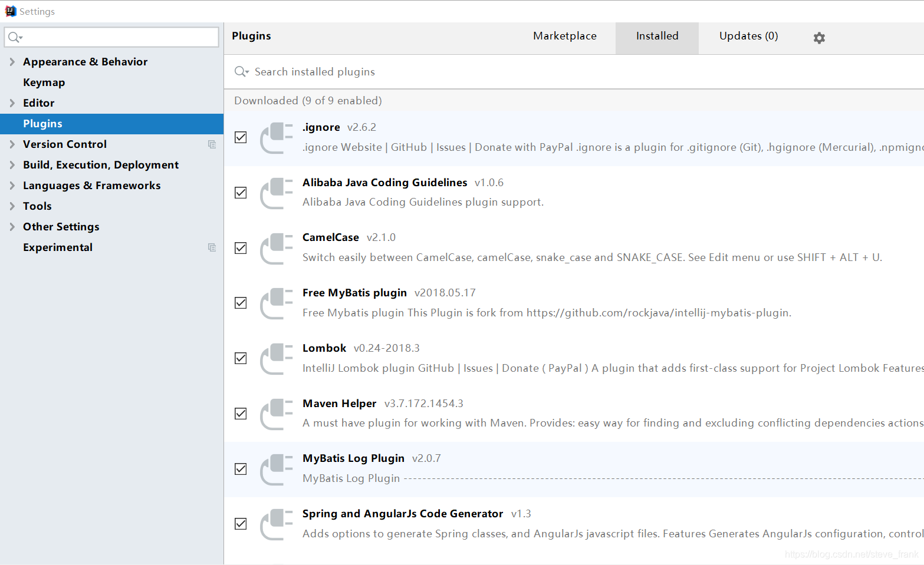Disable the .ignore plugin checkbox
This screenshot has height=565, width=924.
click(x=241, y=137)
